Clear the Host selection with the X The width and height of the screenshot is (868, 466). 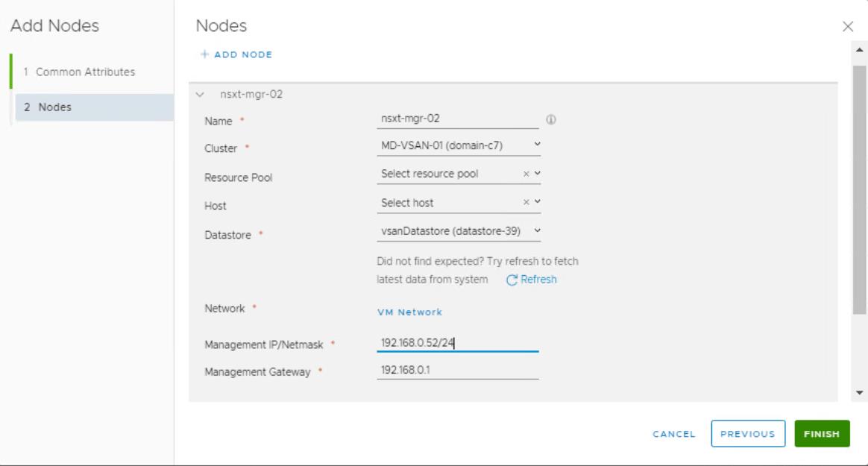click(526, 202)
